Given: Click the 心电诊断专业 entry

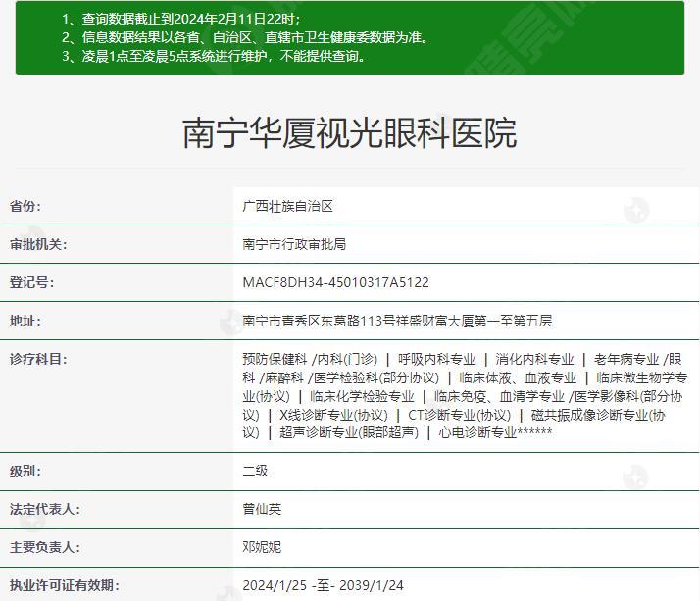Looking at the screenshot, I should click(x=477, y=432).
